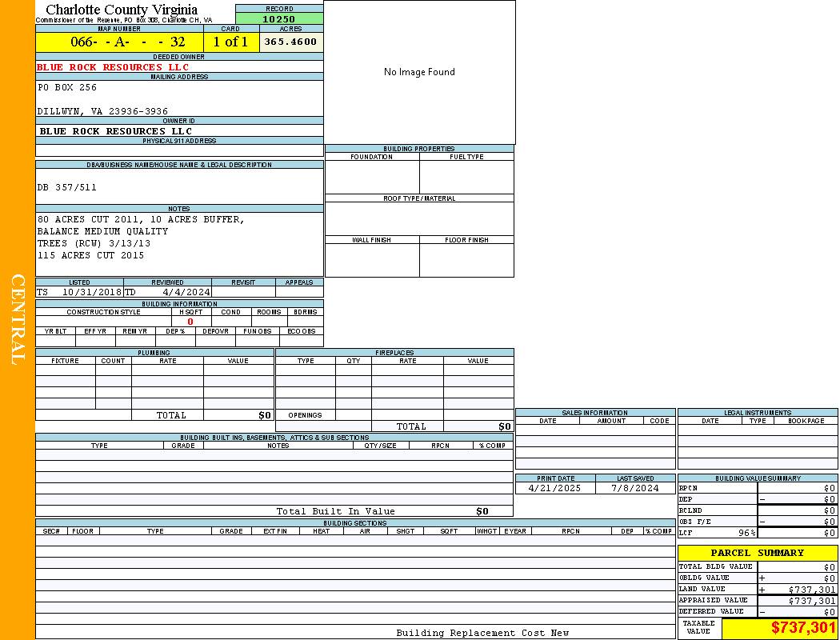Click the print date 4/21/2025
Viewport: 840px width, 640px height.
point(556,488)
